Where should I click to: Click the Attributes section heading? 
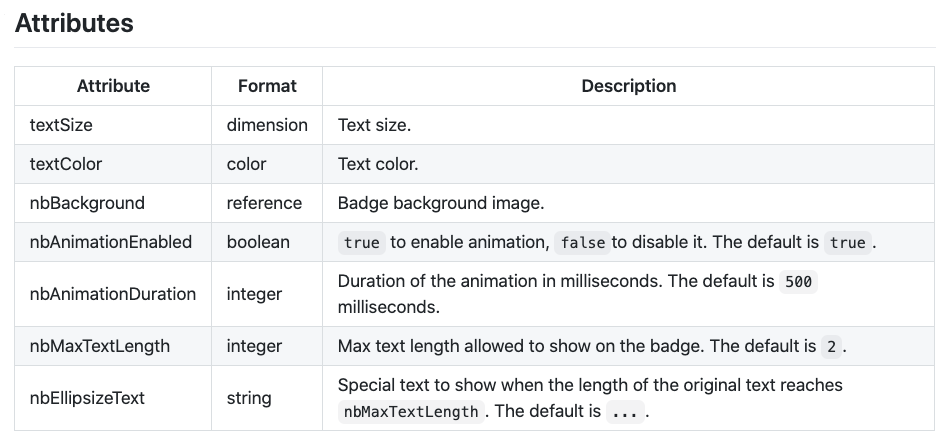74,23
